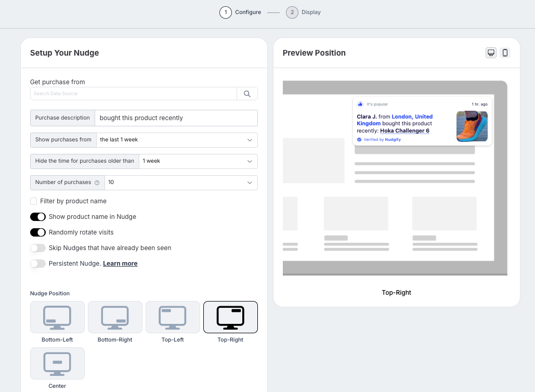Disable Randomly rotate visits toggle

(x=38, y=232)
